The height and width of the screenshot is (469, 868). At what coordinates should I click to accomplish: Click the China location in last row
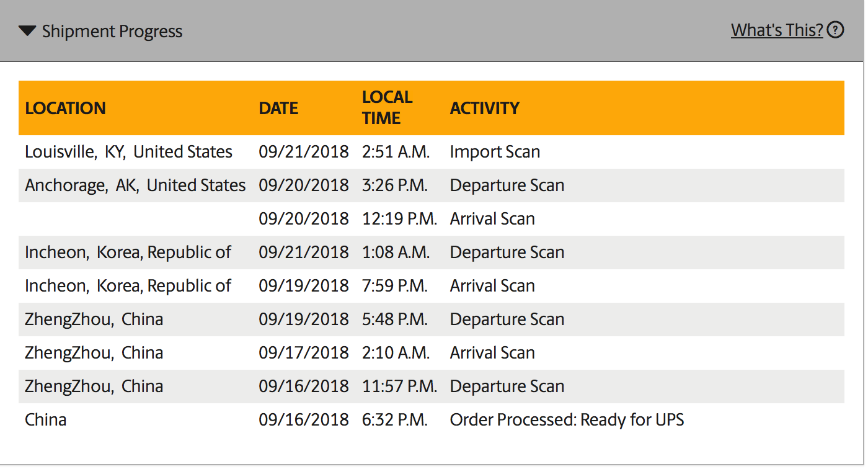(x=45, y=420)
